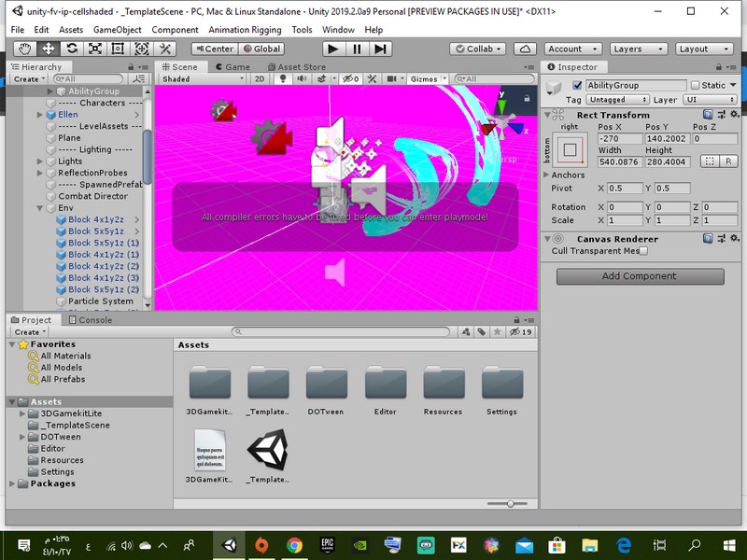Expand the Anchors section
The height and width of the screenshot is (560, 747).
point(546,175)
